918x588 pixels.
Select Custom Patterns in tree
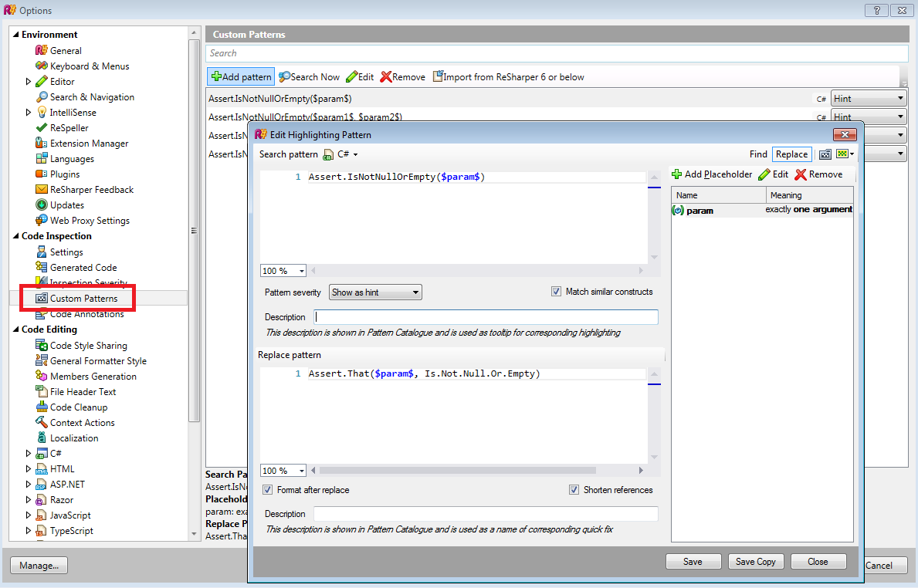point(83,299)
